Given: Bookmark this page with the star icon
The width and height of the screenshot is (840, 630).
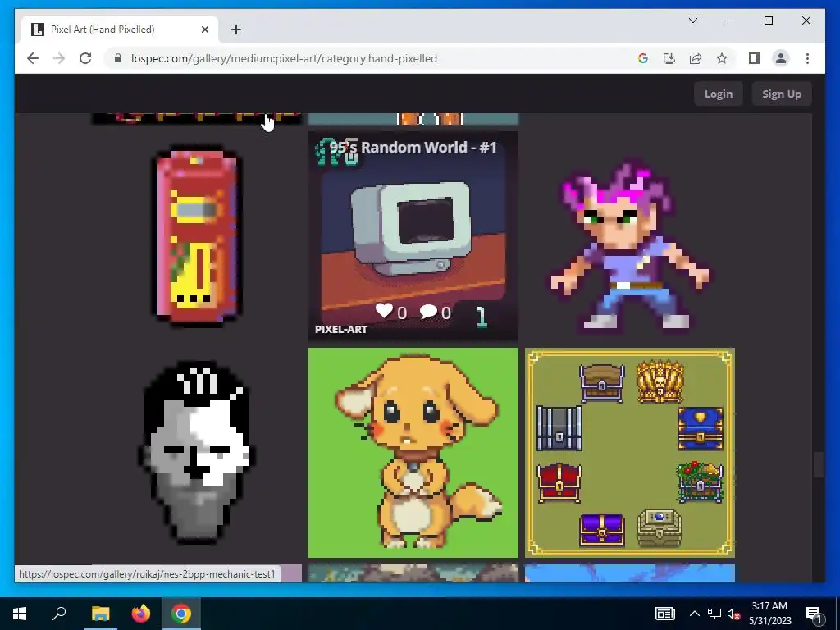Looking at the screenshot, I should pyautogui.click(x=722, y=58).
